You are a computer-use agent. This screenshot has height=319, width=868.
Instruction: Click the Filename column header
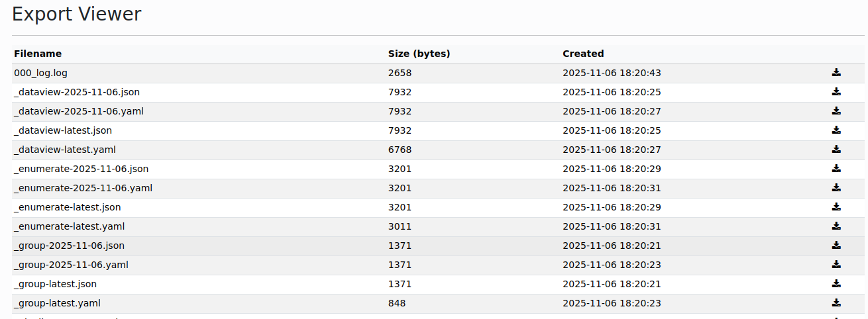coord(38,54)
